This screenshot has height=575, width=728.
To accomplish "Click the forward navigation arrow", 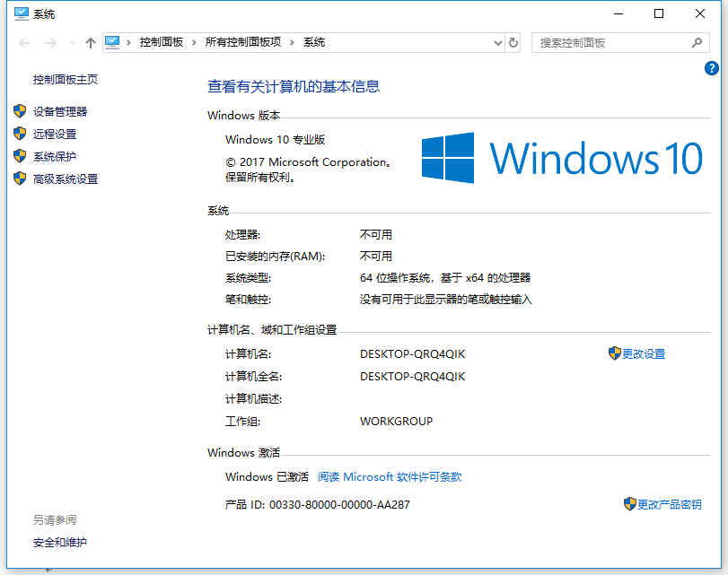I will [50, 43].
